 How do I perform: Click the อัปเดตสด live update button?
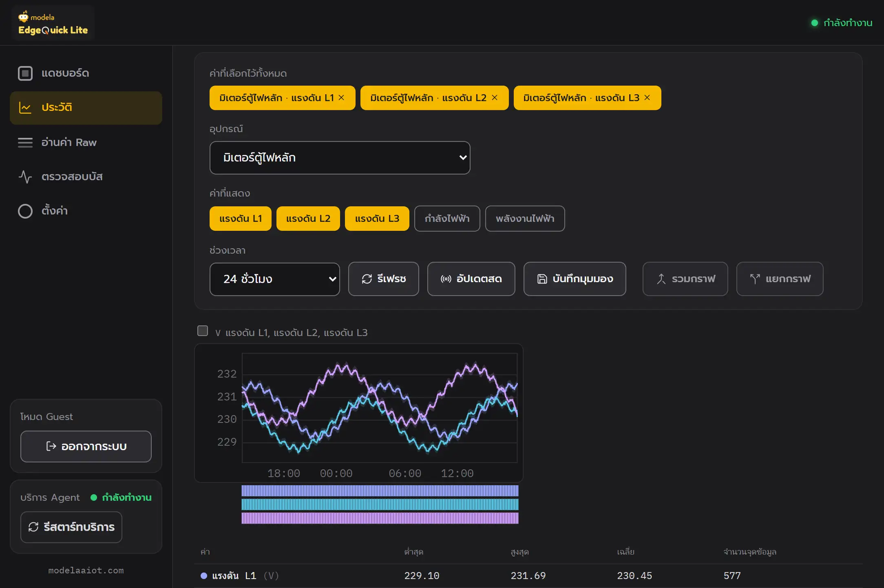pos(471,279)
